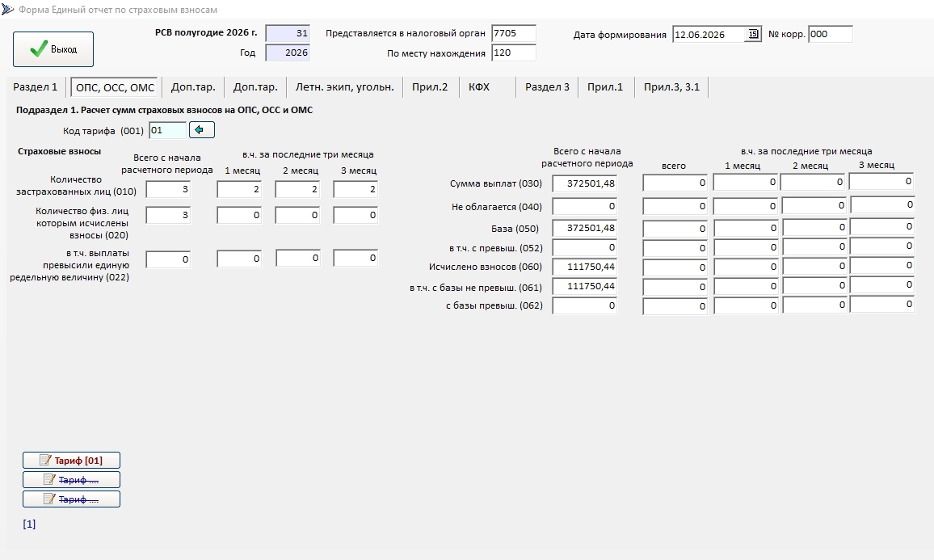Click Сумма выплат (030) всего three-month field
This screenshot has width=934, height=560.
675,183
